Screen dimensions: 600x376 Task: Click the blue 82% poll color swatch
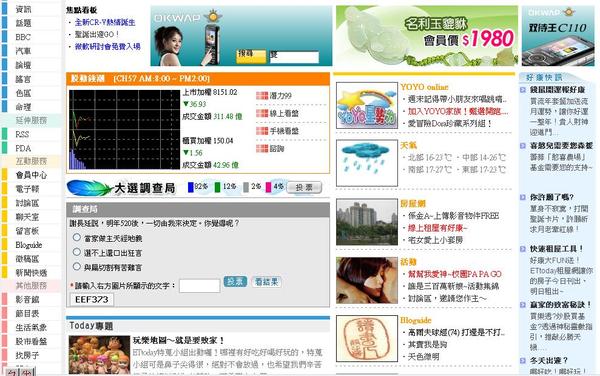pyautogui.click(x=191, y=187)
